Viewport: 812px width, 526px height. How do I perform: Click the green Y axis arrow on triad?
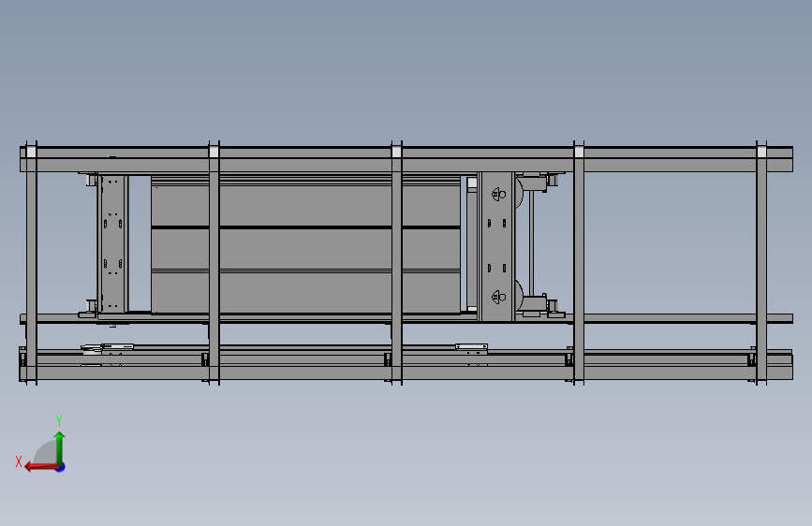[60, 447]
